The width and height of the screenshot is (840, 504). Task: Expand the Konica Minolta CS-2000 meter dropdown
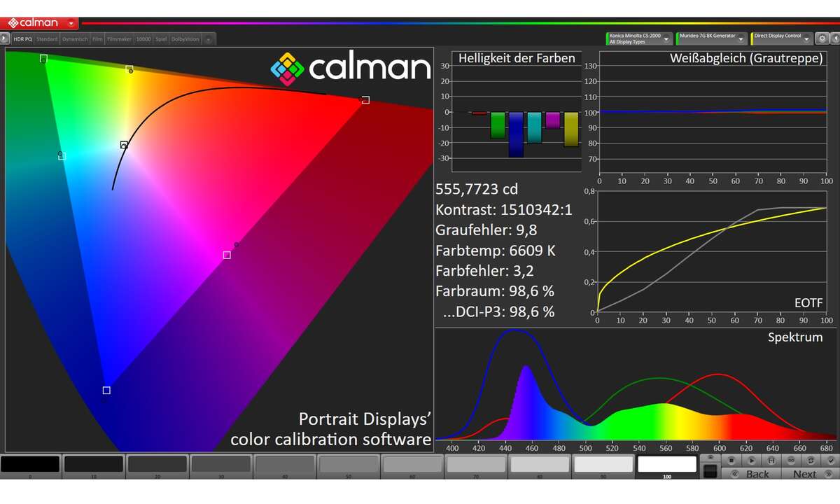pyautogui.click(x=666, y=39)
